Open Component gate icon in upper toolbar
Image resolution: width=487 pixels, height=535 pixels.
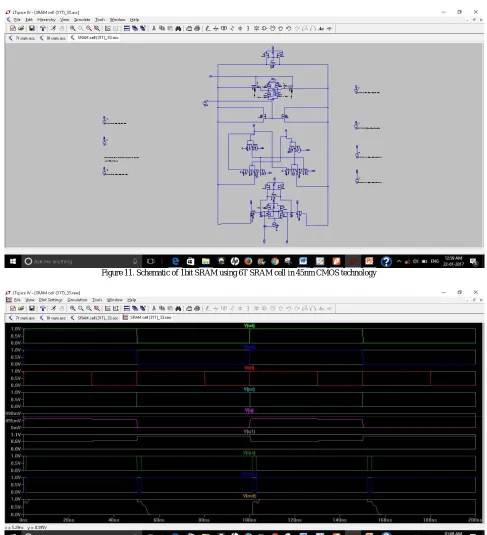tap(264, 28)
